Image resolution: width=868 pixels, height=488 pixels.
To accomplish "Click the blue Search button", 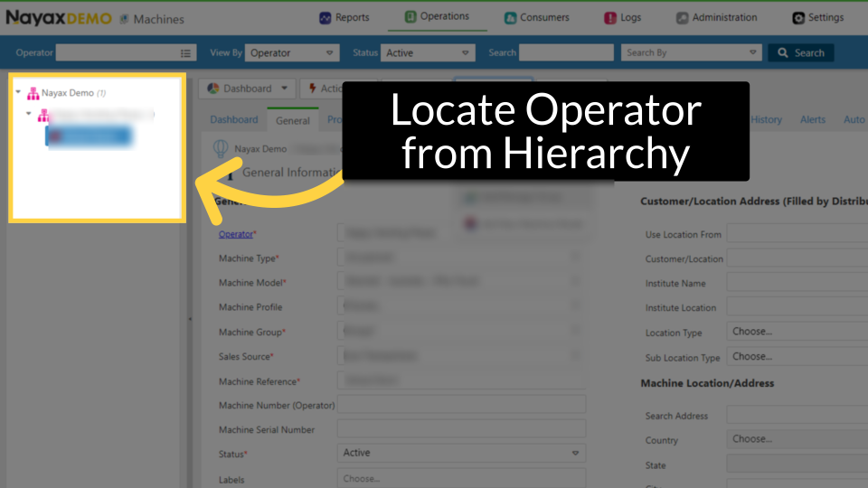I will tap(800, 53).
